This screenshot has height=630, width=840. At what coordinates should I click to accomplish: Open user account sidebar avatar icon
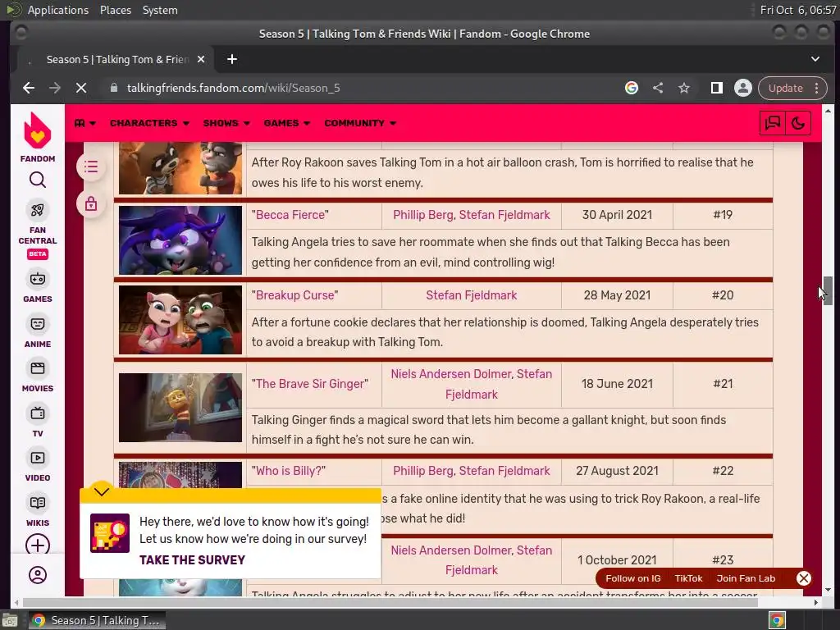pyautogui.click(x=38, y=575)
